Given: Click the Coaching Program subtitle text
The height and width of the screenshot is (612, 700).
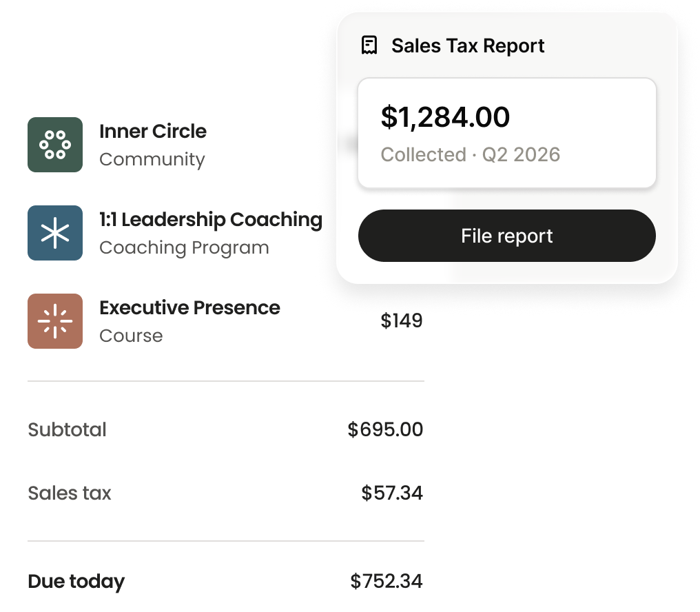Looking at the screenshot, I should pyautogui.click(x=184, y=248).
